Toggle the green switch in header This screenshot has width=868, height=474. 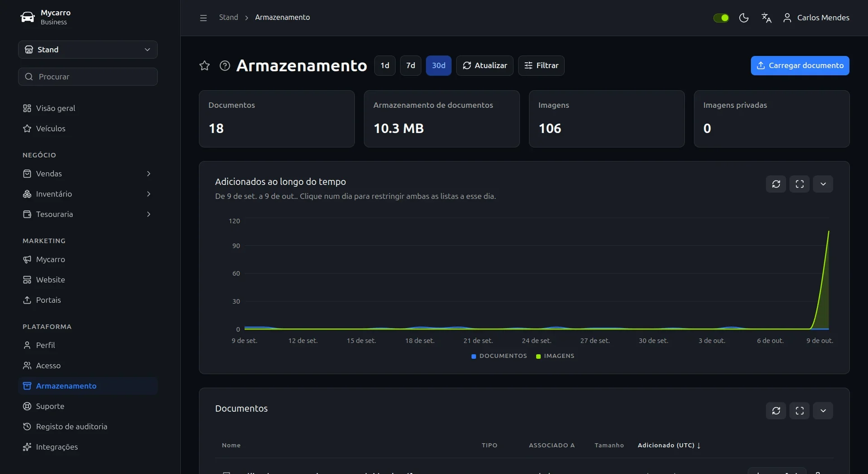pos(721,18)
